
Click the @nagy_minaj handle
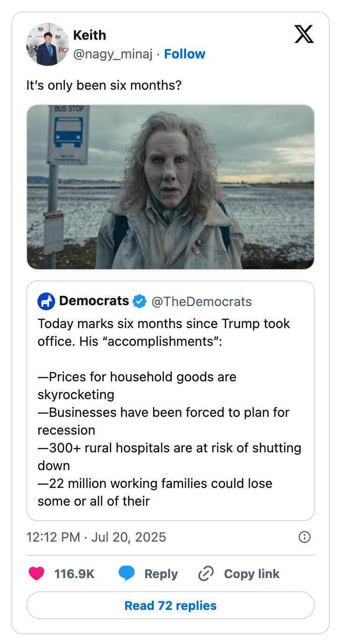(x=113, y=54)
